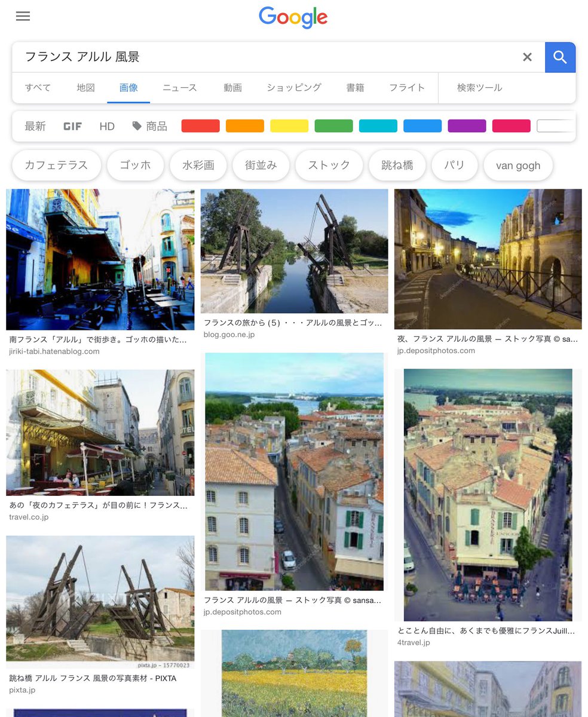
Task: Filter images by green color
Action: coord(333,126)
